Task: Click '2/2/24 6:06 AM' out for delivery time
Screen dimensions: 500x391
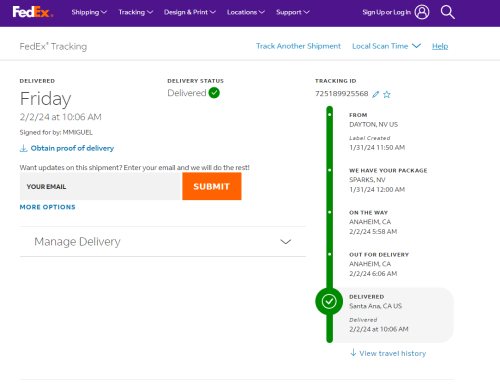Action: pos(373,273)
